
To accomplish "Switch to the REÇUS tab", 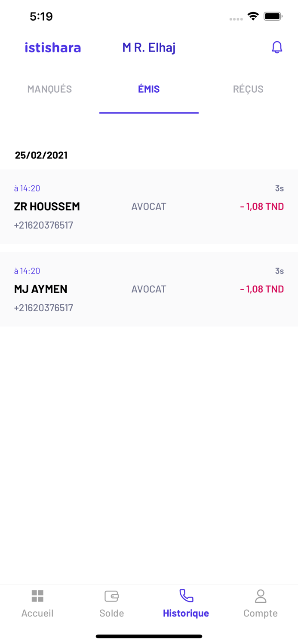I will (248, 89).
